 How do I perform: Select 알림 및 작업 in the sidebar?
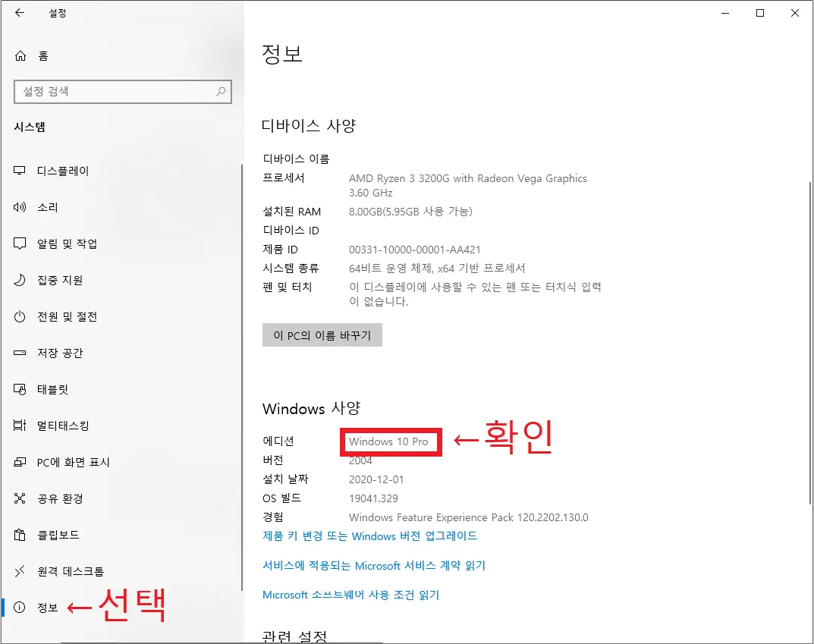71,243
